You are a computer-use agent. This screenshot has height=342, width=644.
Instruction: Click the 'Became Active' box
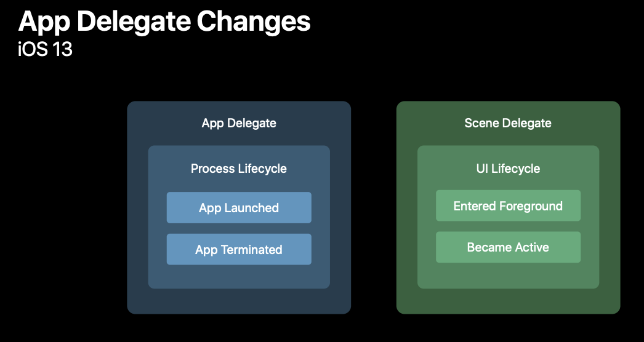point(508,247)
